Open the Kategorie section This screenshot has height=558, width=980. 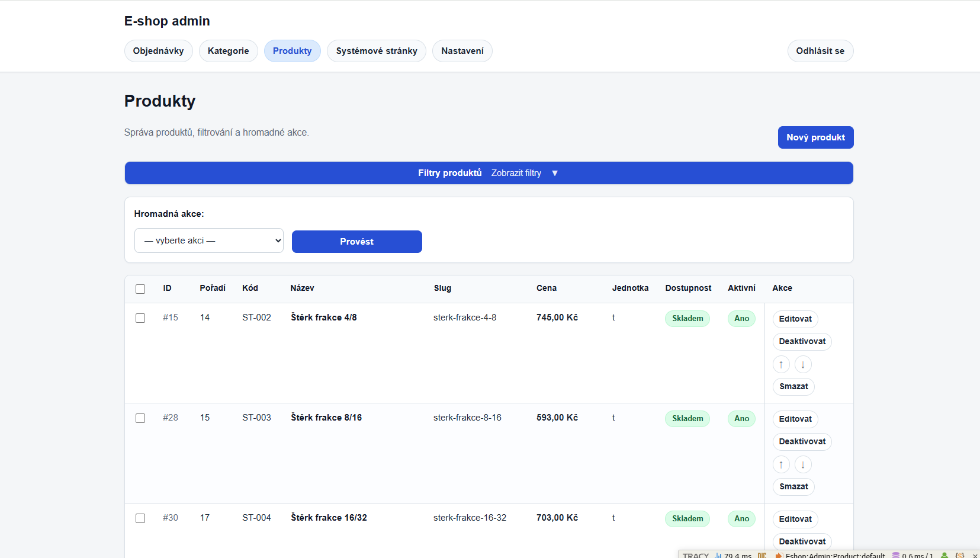pos(228,51)
